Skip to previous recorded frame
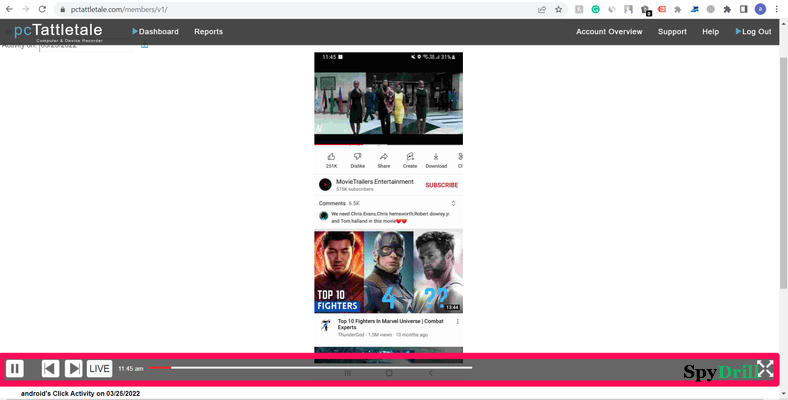This screenshot has width=788, height=400. click(50, 369)
